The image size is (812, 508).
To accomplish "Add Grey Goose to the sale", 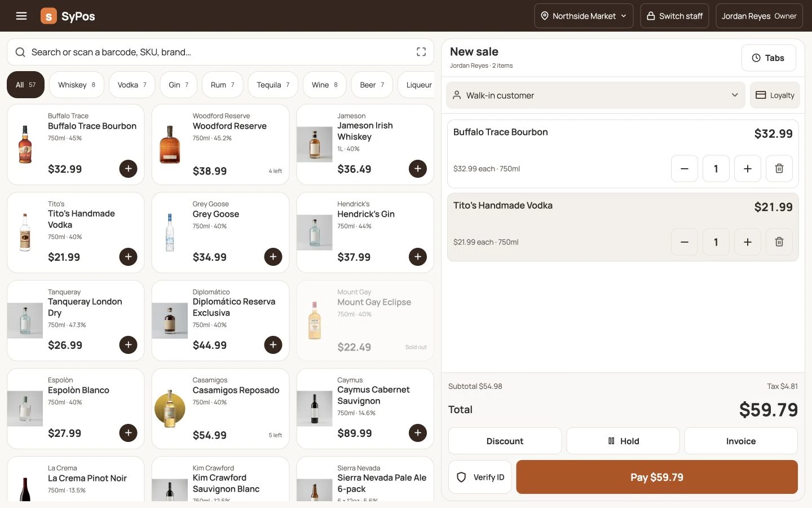I will [273, 257].
